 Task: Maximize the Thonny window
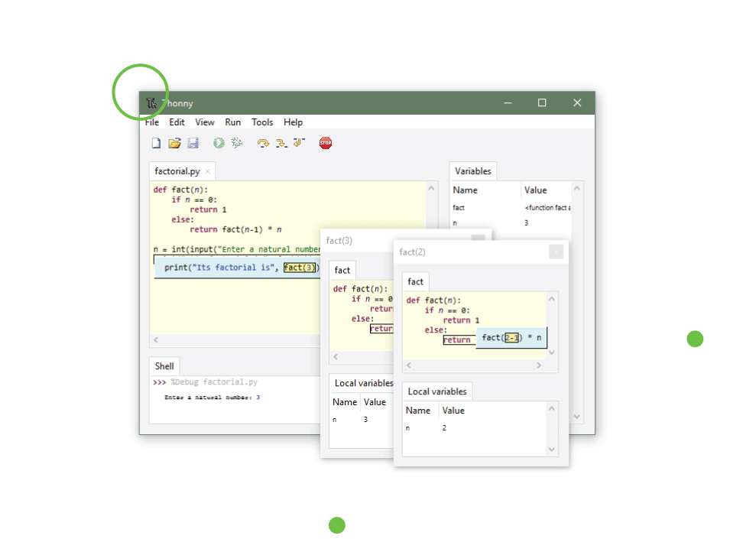click(542, 102)
